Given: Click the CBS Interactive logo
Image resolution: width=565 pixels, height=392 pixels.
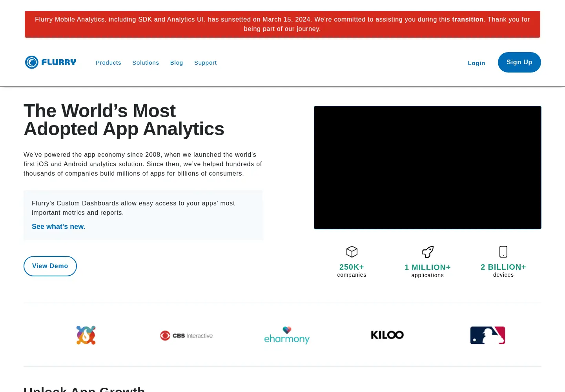Looking at the screenshot, I should pos(186,336).
